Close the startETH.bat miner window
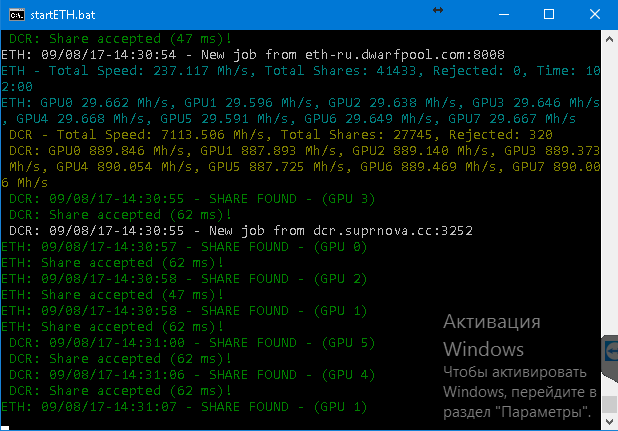Viewport: 618px width, 431px height. pos(595,14)
